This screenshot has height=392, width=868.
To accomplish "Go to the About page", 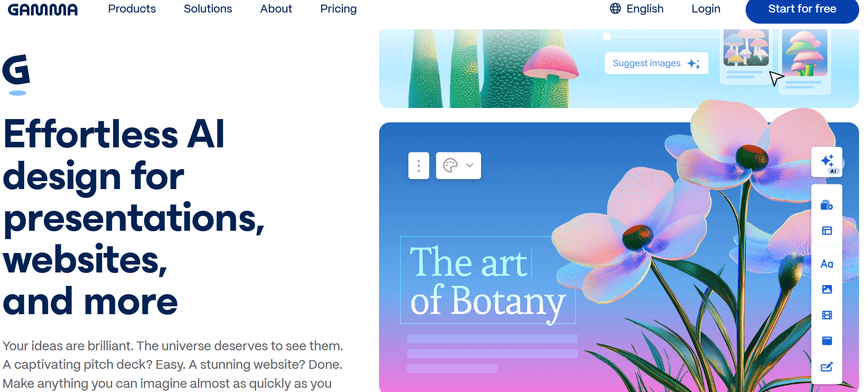I will 276,9.
